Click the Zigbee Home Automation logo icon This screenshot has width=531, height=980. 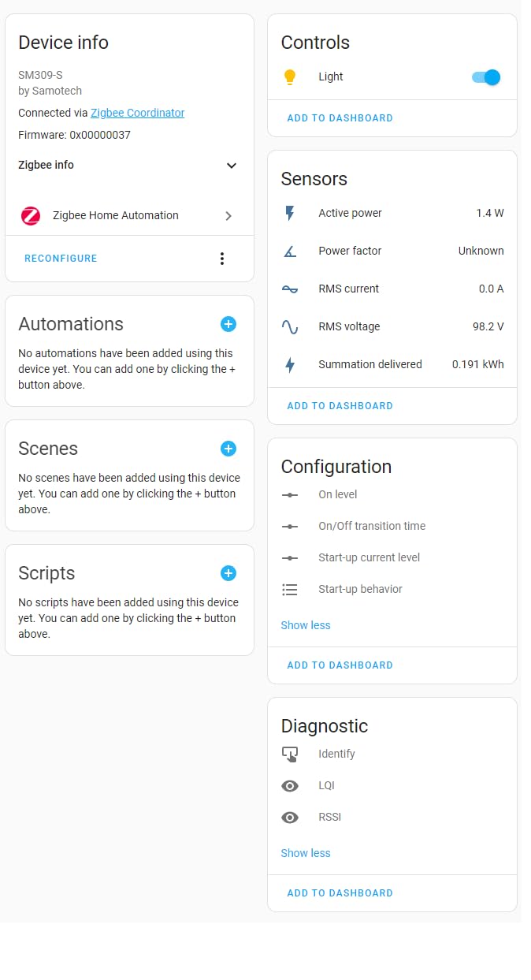coord(31,215)
